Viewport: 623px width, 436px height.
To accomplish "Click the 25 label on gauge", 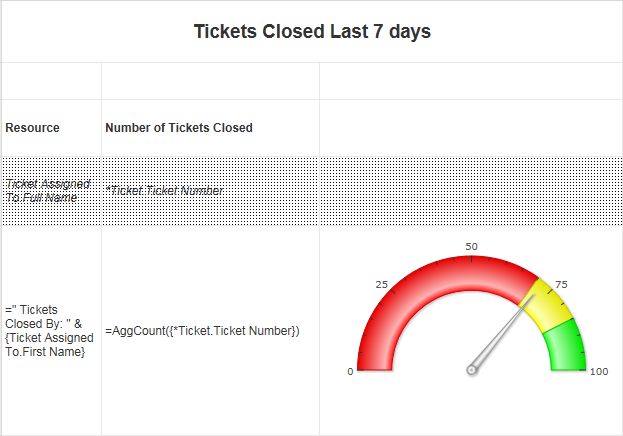I will pos(381,284).
